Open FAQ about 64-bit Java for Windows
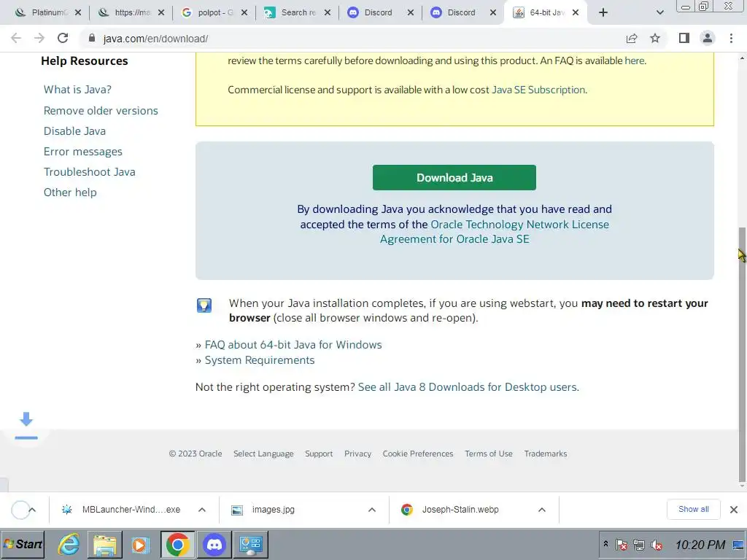This screenshot has height=560, width=747. [293, 345]
